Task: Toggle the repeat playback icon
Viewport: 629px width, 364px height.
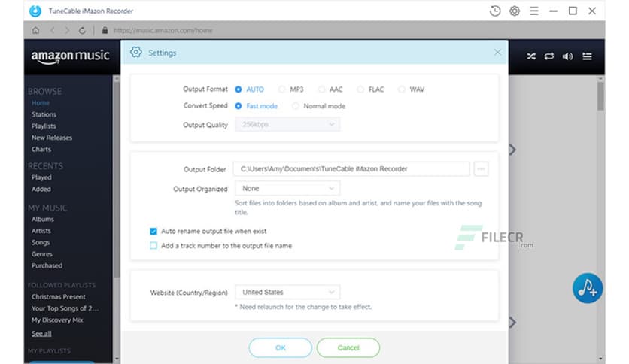Action: pyautogui.click(x=549, y=56)
